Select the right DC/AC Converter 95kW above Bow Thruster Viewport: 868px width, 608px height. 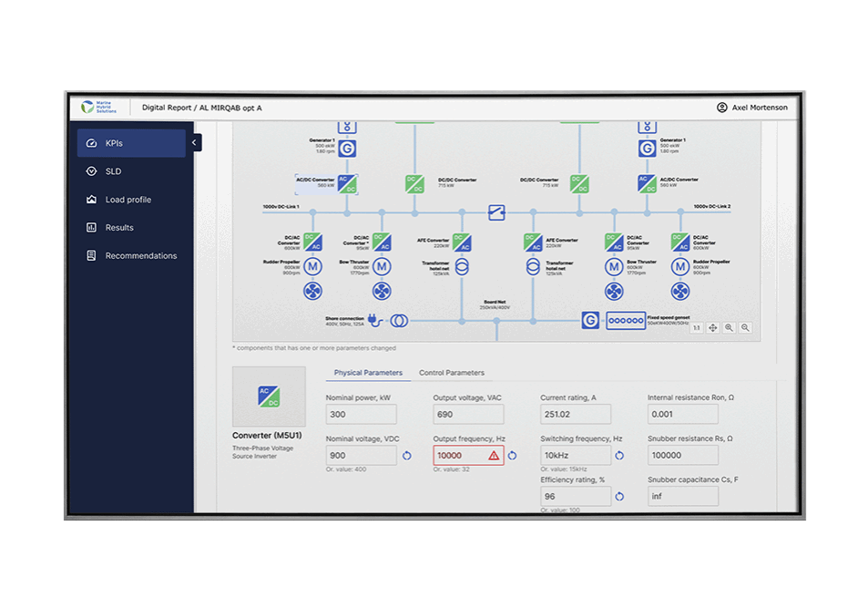pos(614,242)
